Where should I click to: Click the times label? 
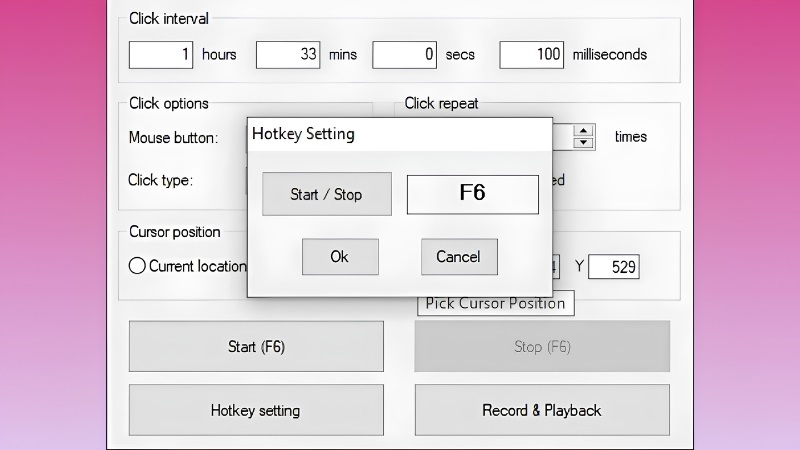[x=631, y=137]
